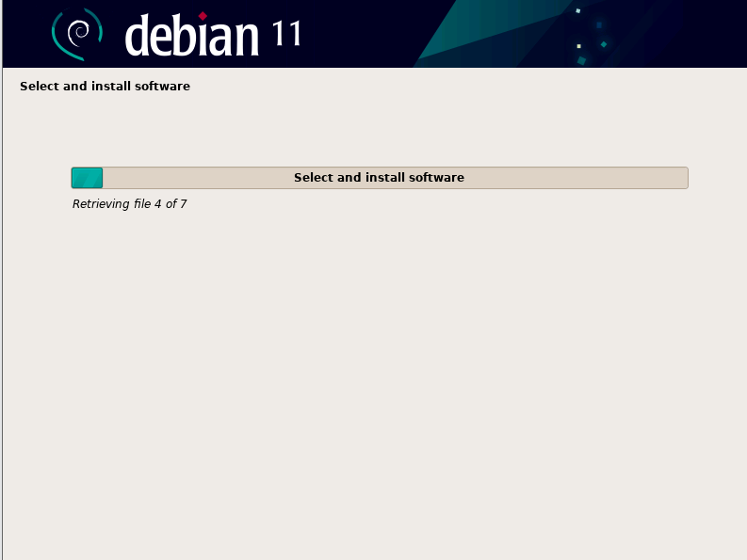Click the Retrieving file 4 of 7 status text
Image resolution: width=747 pixels, height=560 pixels.
coord(129,204)
